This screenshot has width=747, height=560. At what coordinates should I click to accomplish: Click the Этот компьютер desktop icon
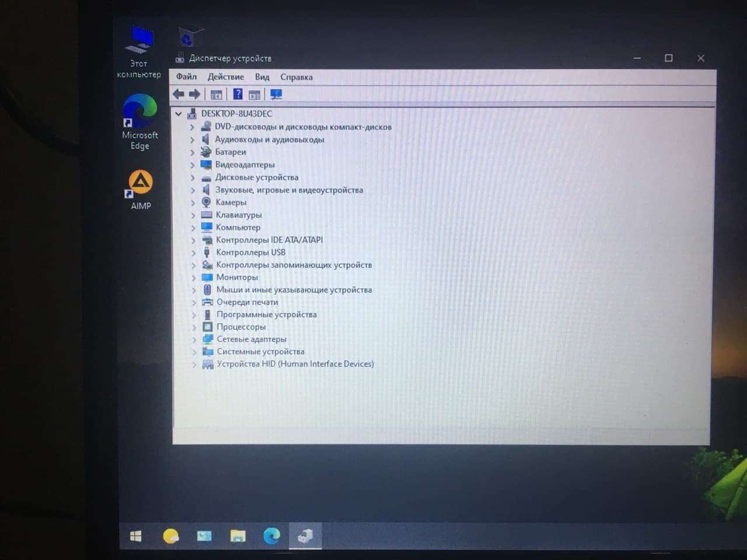(x=139, y=52)
